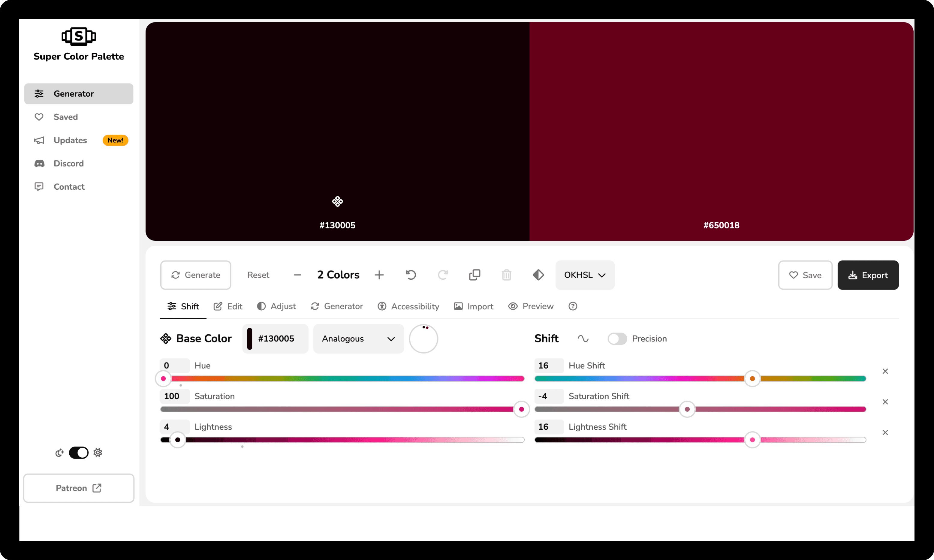Click the Lightness Shift slider handle

[752, 440]
